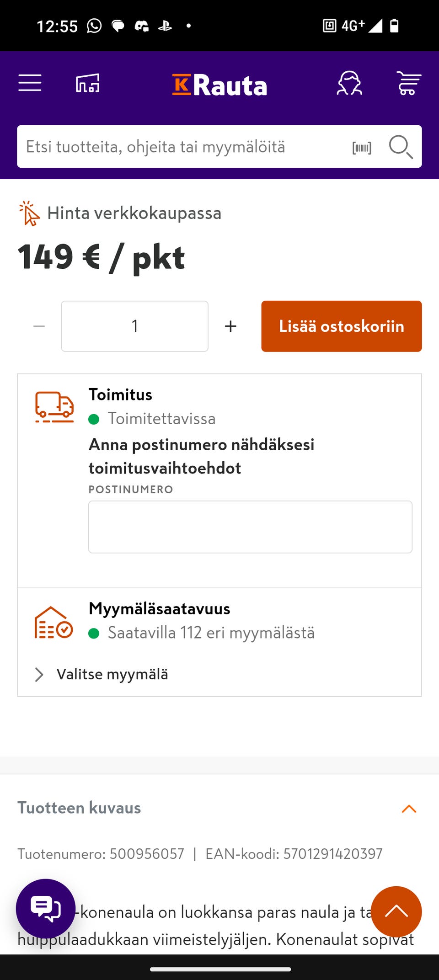Tap the Toimitettavissa status row
The height and width of the screenshot is (980, 439).
tap(161, 418)
